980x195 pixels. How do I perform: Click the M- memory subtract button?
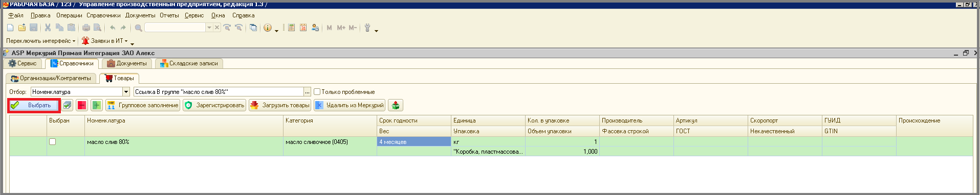coord(353,28)
